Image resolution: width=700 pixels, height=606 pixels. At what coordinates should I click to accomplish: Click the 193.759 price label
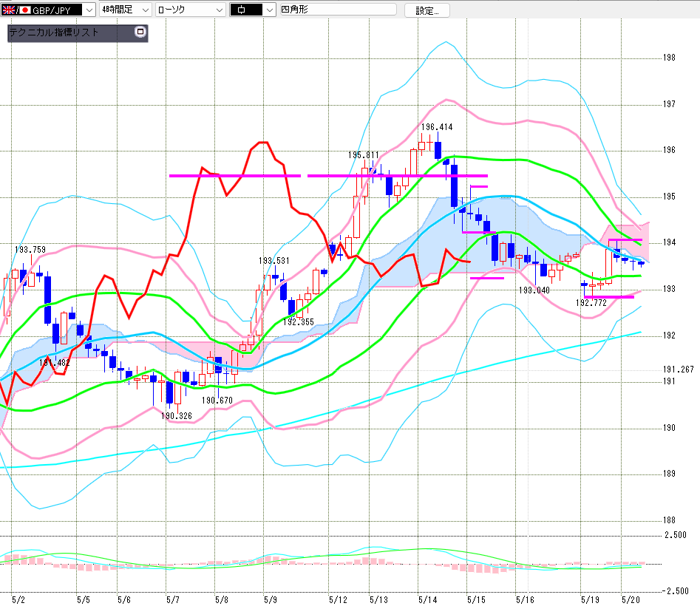click(30, 250)
